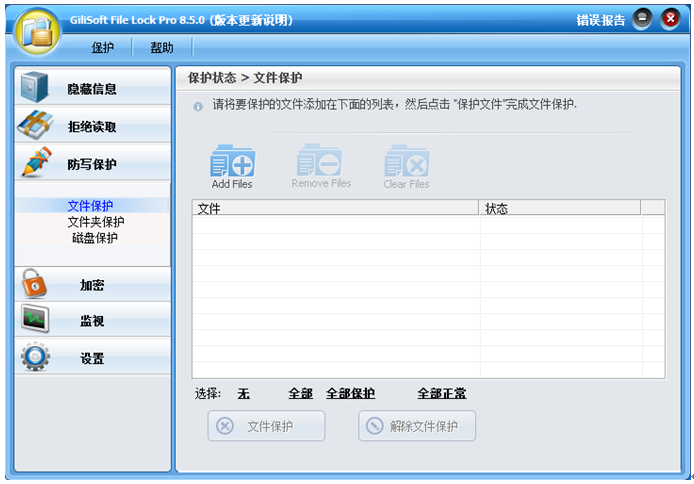
Task: Open the 加密 section
Action: (93, 284)
